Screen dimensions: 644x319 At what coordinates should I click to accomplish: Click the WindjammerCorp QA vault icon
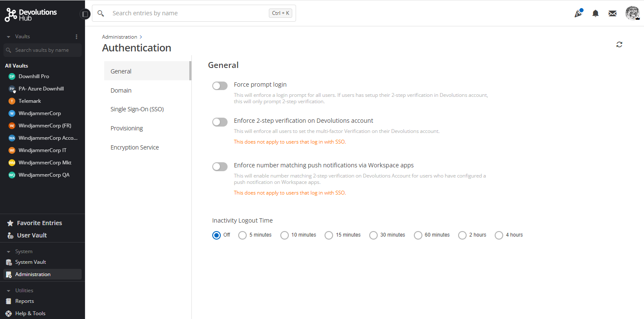pos(12,175)
